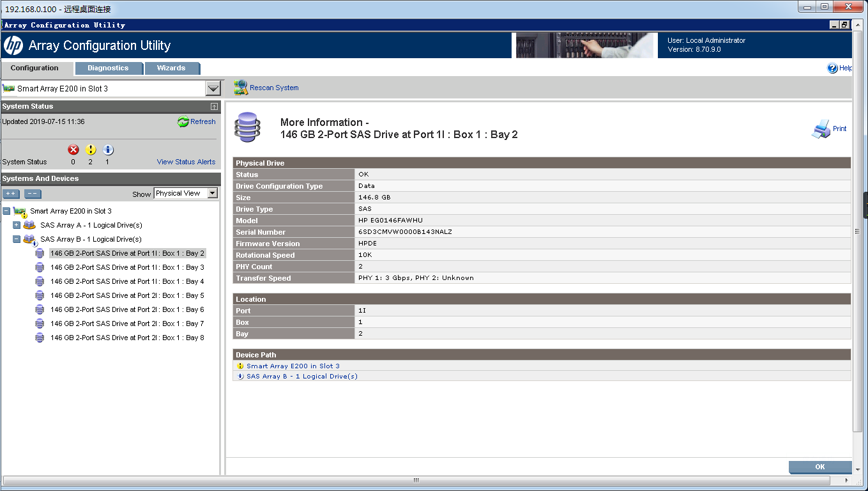Select the drive at Port 2I Bay 7

127,323
